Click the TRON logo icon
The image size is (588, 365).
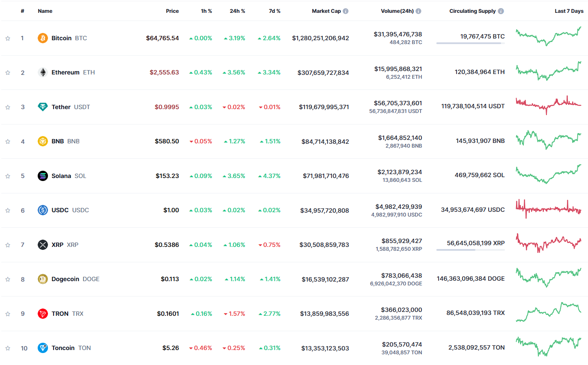click(43, 314)
